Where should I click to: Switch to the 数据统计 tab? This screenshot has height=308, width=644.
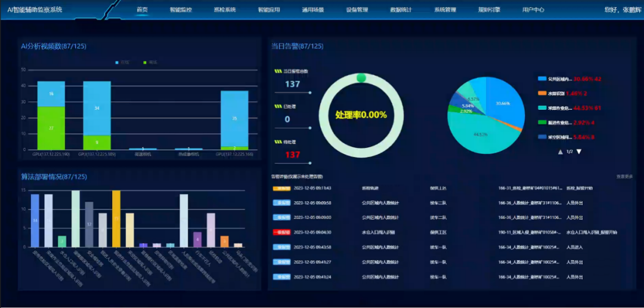pyautogui.click(x=401, y=10)
